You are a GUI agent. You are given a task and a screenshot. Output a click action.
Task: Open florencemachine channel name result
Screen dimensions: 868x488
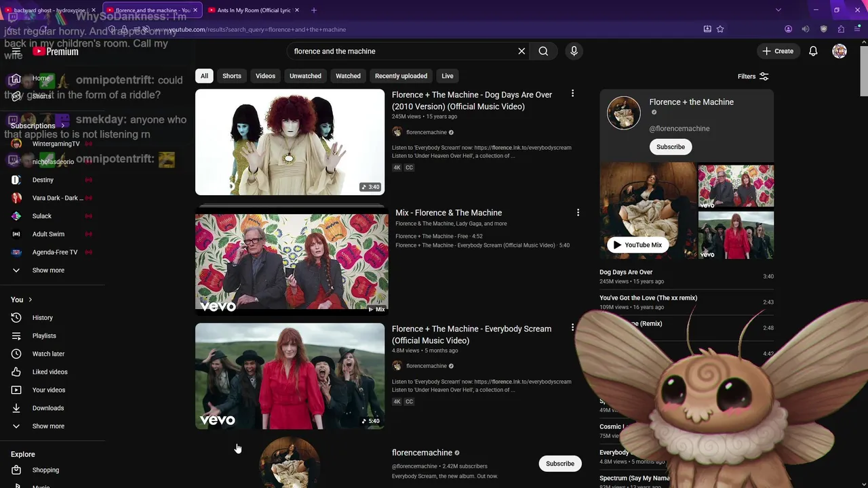(x=422, y=453)
